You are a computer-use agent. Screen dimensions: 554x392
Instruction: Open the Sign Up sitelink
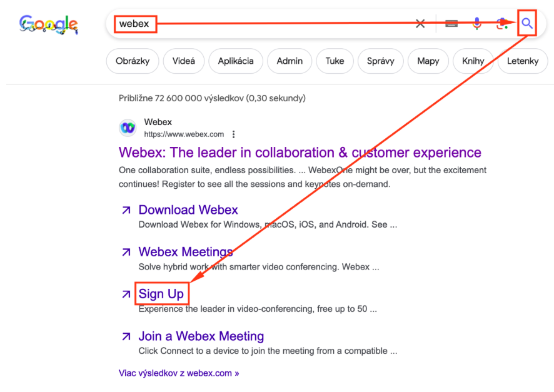(161, 294)
